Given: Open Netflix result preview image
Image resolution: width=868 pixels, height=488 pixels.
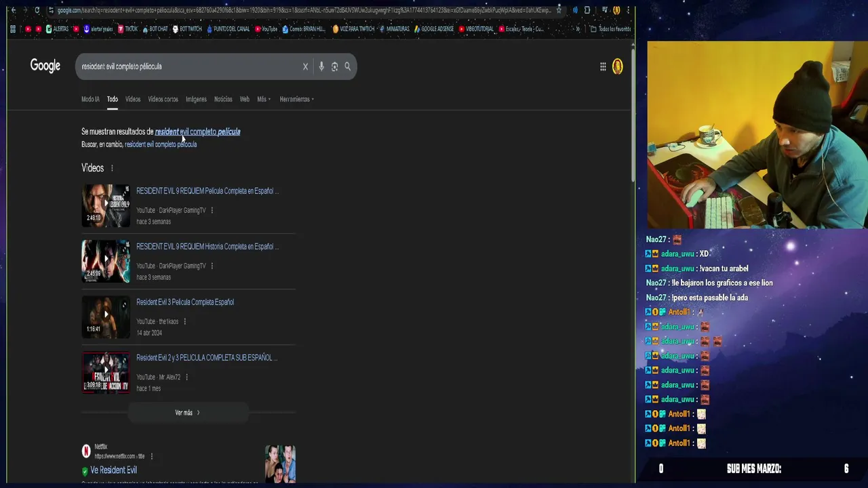Looking at the screenshot, I should click(280, 464).
